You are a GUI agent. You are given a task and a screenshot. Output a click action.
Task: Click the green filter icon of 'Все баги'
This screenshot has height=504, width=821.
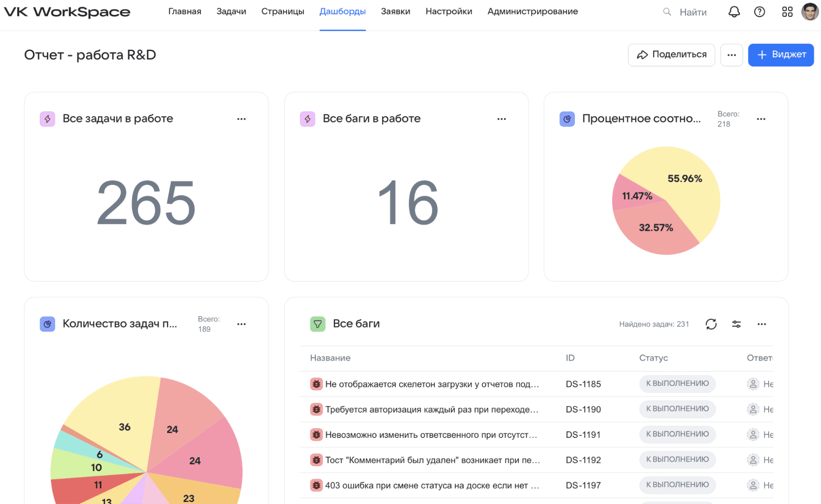click(x=317, y=324)
